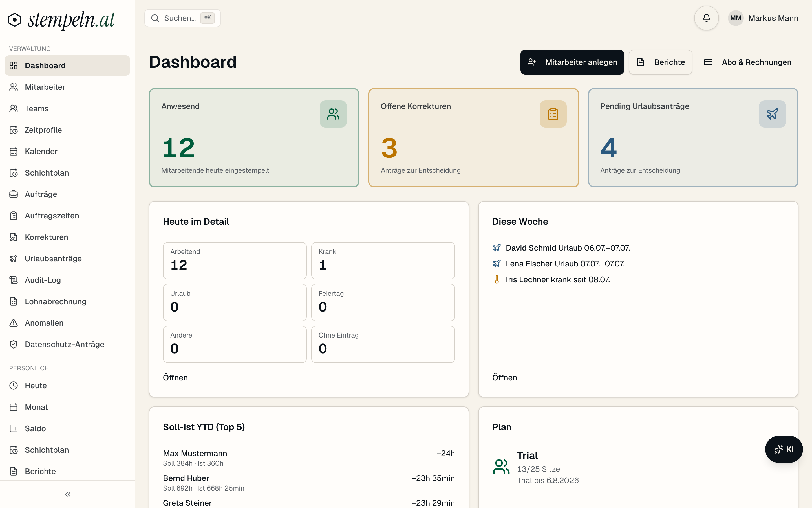Open the KI assistant floating button
The width and height of the screenshot is (812, 508).
(x=784, y=449)
